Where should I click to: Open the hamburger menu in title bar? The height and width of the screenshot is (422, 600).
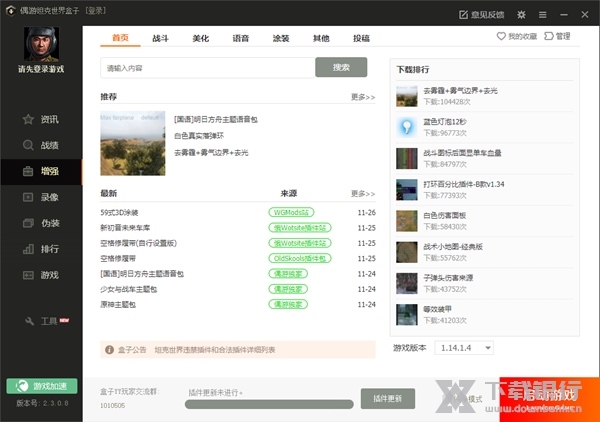pyautogui.click(x=543, y=15)
